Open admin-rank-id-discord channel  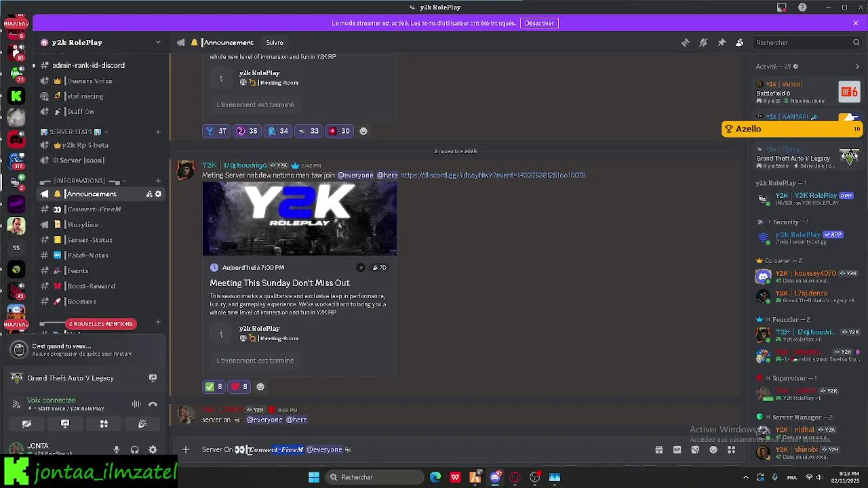(88, 66)
